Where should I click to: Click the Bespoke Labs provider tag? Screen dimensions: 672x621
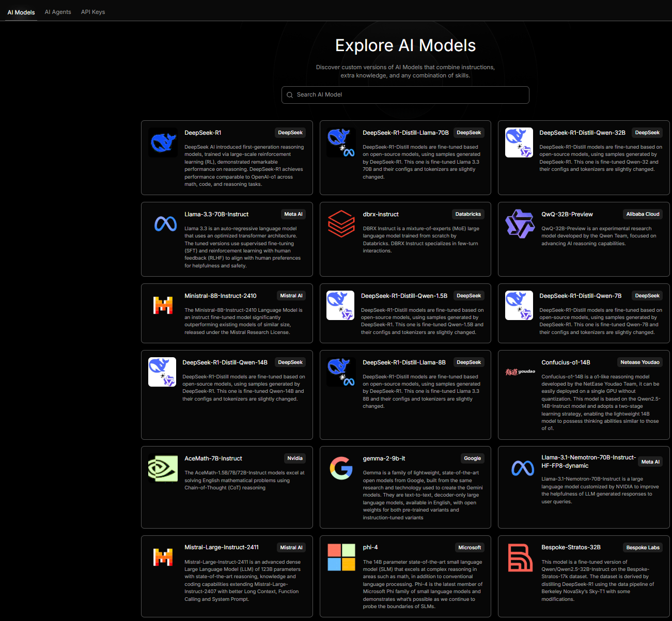click(x=643, y=548)
